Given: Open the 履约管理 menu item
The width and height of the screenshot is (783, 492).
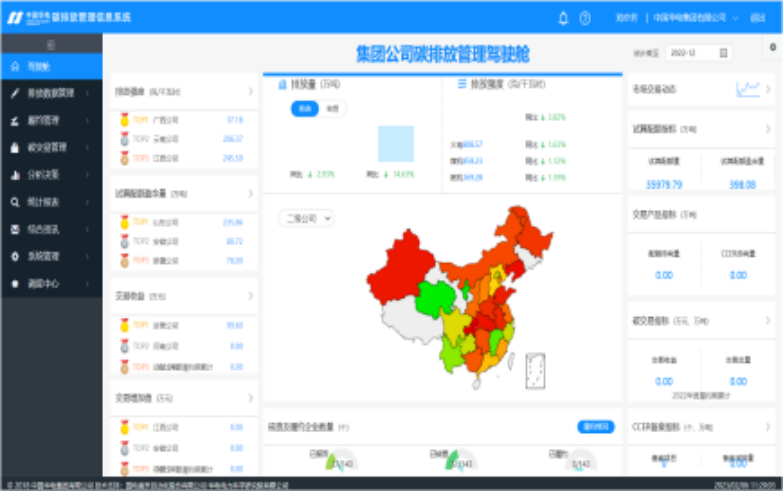Looking at the screenshot, I should 51,120.
